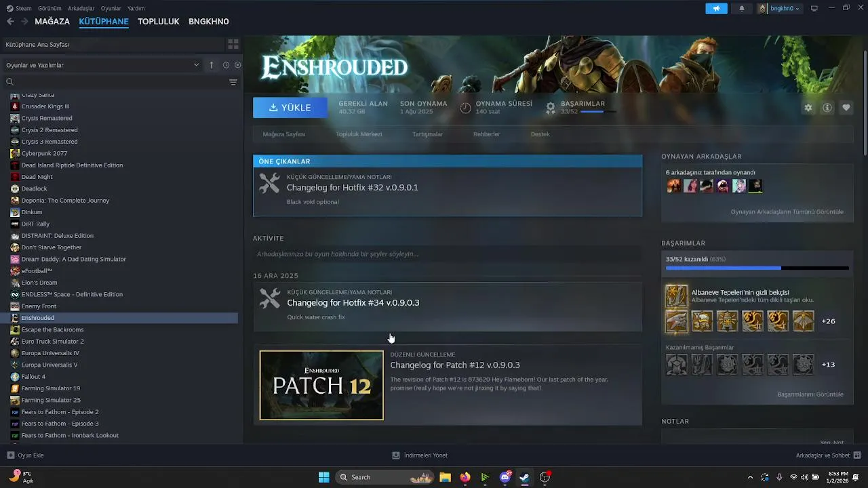Open the Arkadaşlar menu
Viewport: 868px width, 488px height.
click(81, 8)
